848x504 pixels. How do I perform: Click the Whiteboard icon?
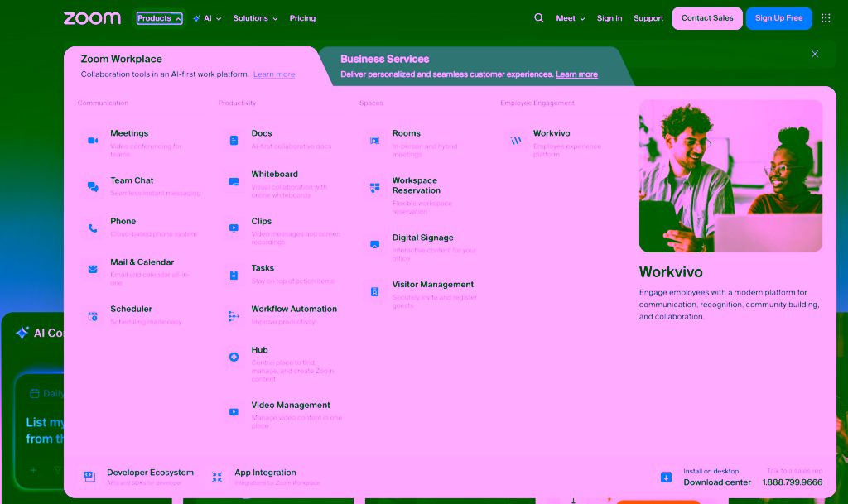coord(234,182)
